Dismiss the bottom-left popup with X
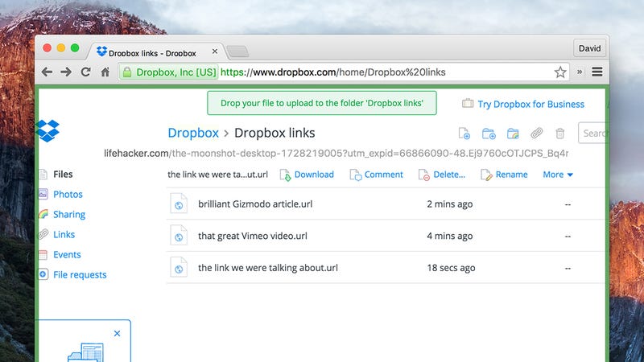The image size is (644, 362). 117,333
